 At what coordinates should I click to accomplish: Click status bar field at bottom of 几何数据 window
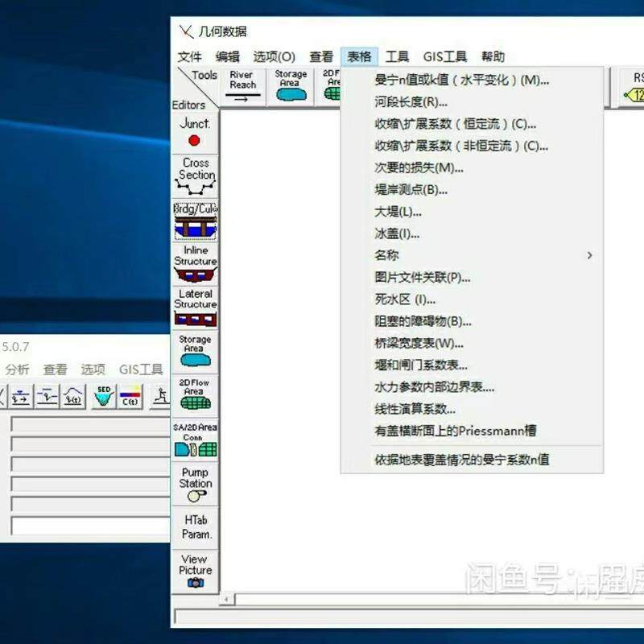tap(409, 617)
